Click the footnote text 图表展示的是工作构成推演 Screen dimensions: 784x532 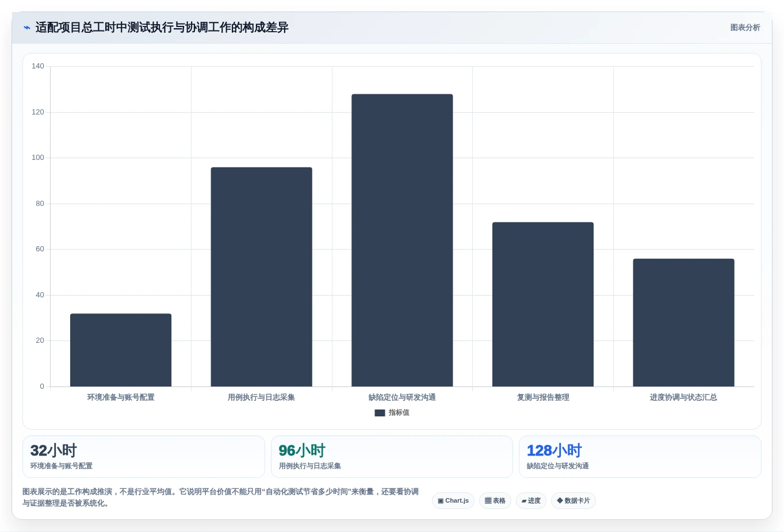[221, 497]
